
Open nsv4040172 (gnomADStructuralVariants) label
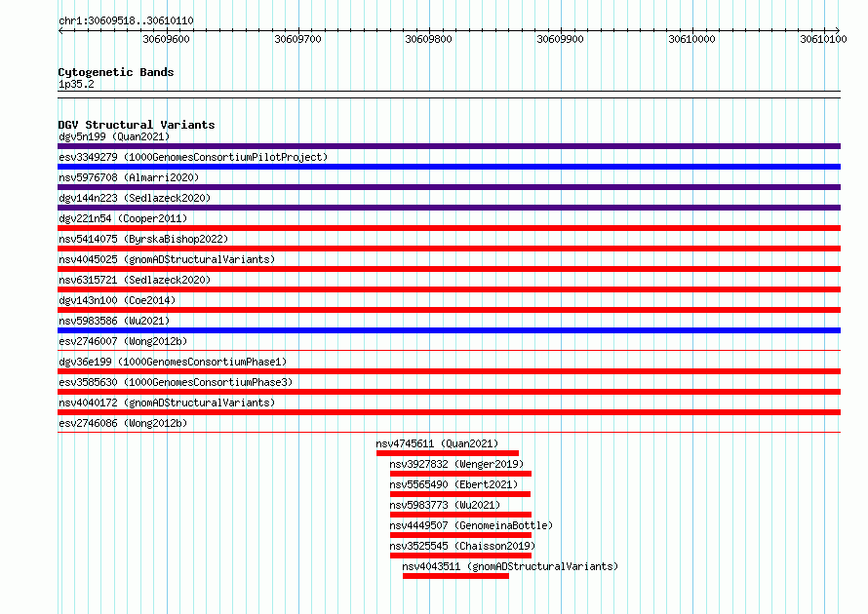(167, 403)
